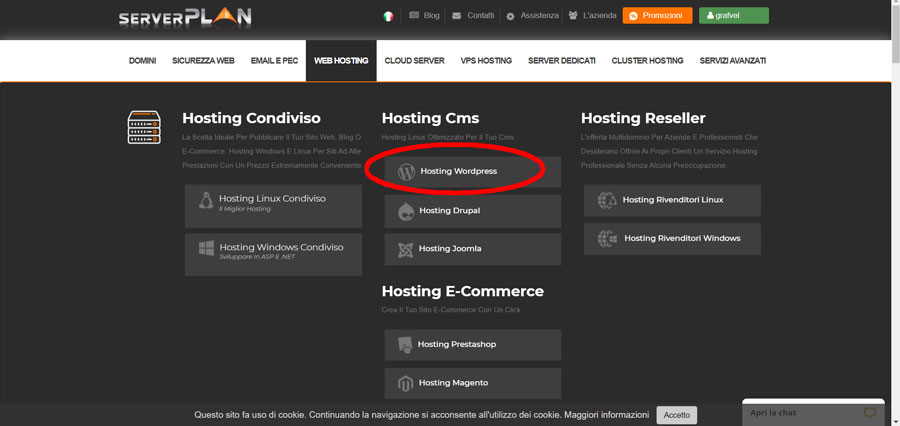
Task: Choose Hosting Rivenditori Linux
Action: [672, 200]
